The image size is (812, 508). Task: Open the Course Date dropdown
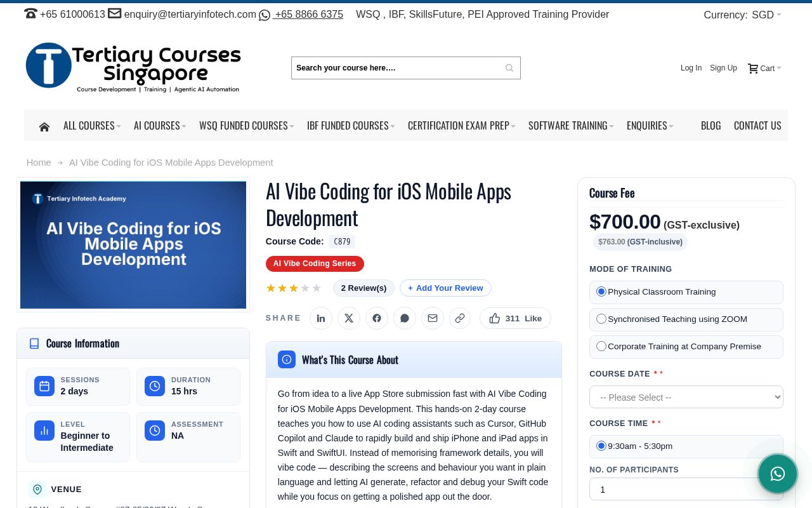[x=686, y=397]
